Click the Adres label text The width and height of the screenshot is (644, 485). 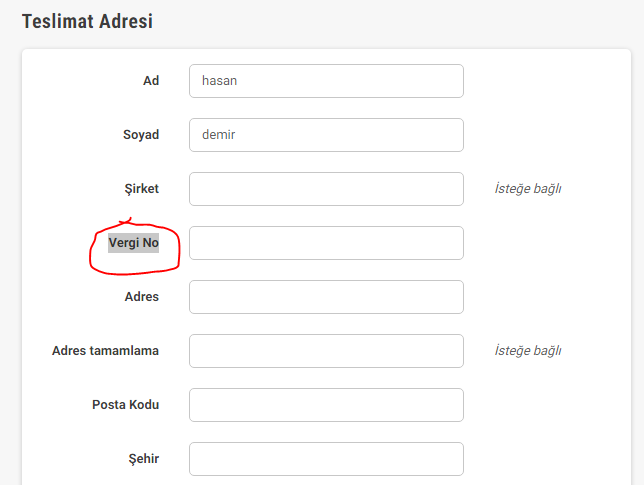[141, 297]
